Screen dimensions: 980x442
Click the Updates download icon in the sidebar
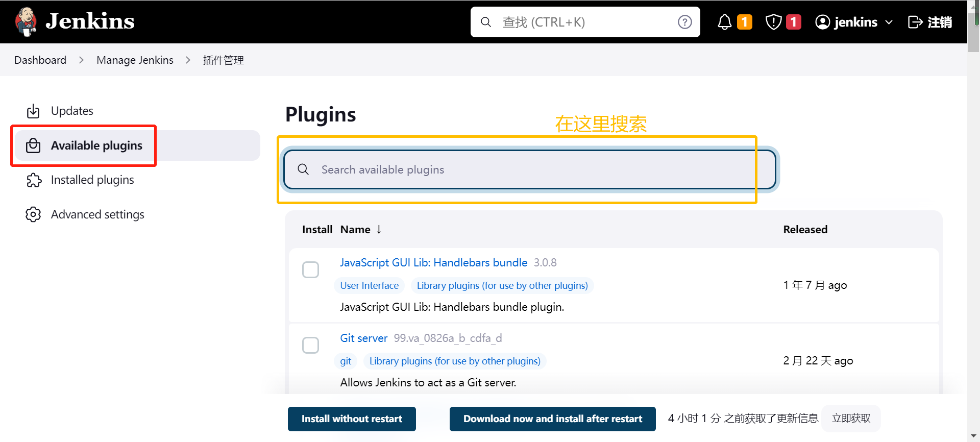(33, 111)
